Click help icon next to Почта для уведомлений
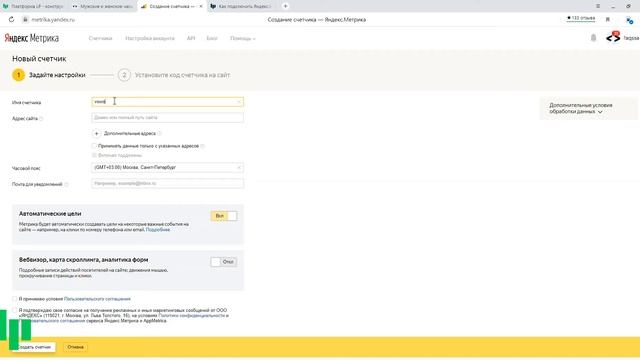The width and height of the screenshot is (640, 360). coord(67,184)
